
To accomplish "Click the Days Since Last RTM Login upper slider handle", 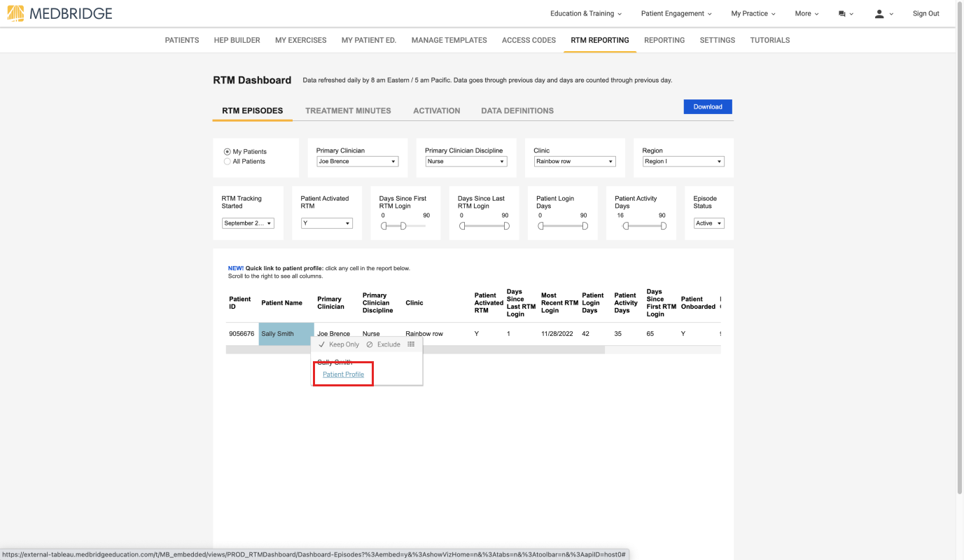I will [507, 226].
